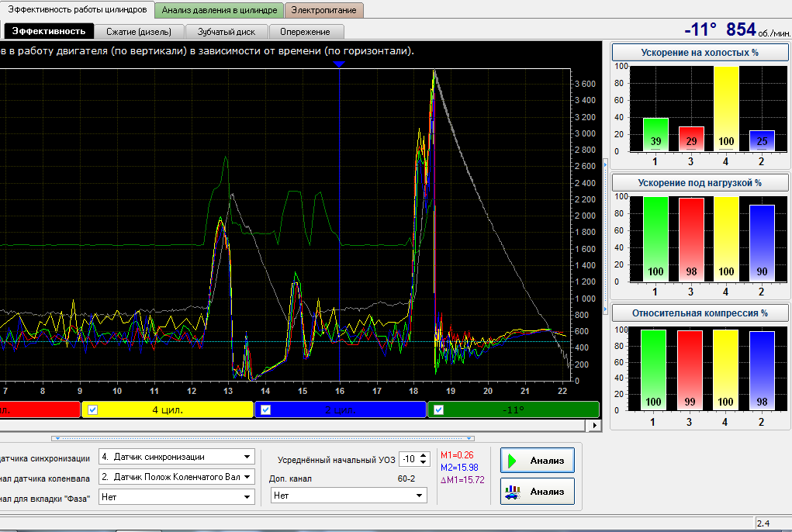The width and height of the screenshot is (792, 532).
Task: Click the M2=15.98 value text
Action: point(459,468)
